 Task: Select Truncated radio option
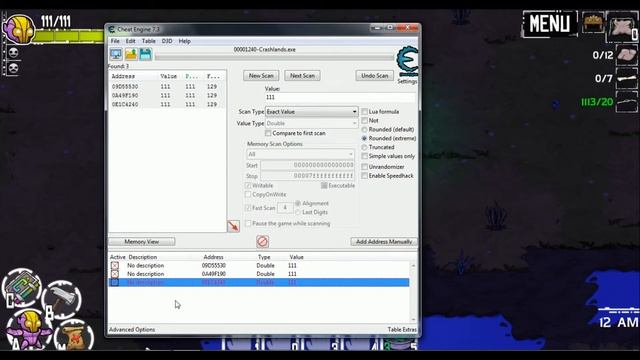[x=364, y=147]
